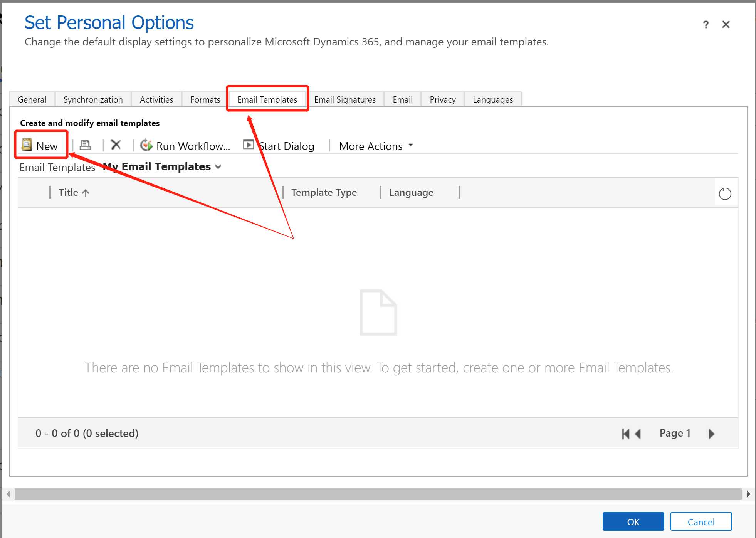This screenshot has height=538, width=756.
Task: Open the Formats tab
Action: point(205,99)
